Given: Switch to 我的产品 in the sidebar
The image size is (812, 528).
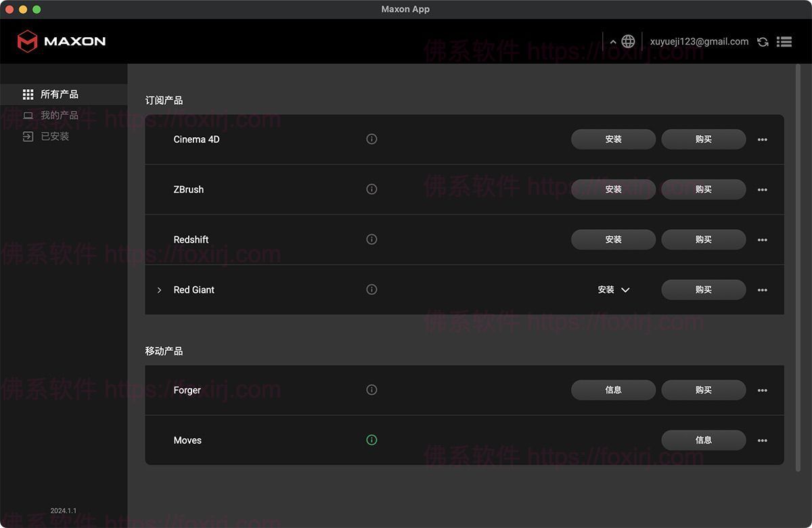Looking at the screenshot, I should (59, 116).
